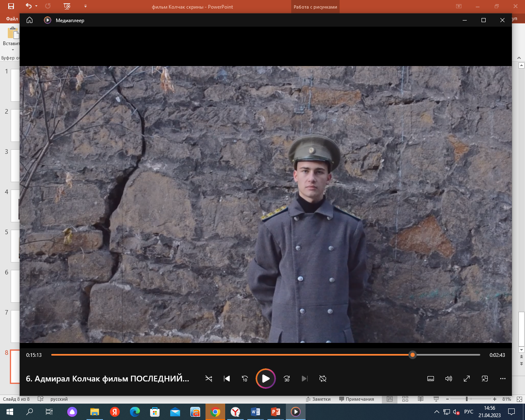
Task: Click the video seek bar handle
Action: [413, 355]
